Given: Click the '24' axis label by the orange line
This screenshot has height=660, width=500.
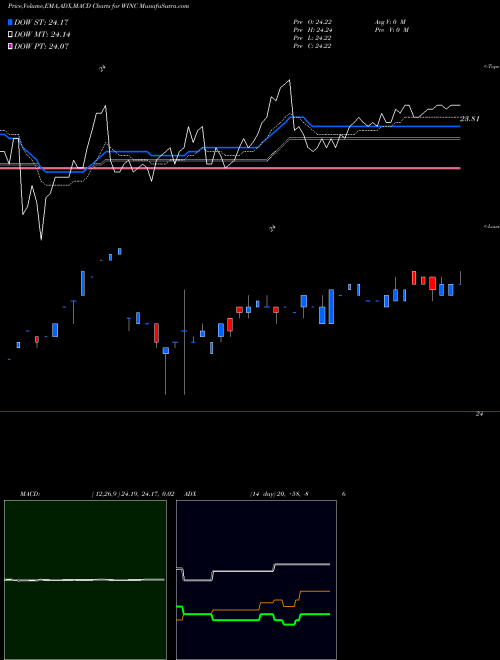Looking at the screenshot, I should [479, 414].
